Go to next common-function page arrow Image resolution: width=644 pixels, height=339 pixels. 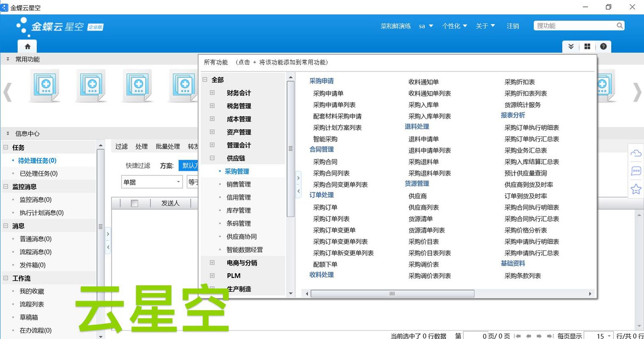tap(637, 93)
